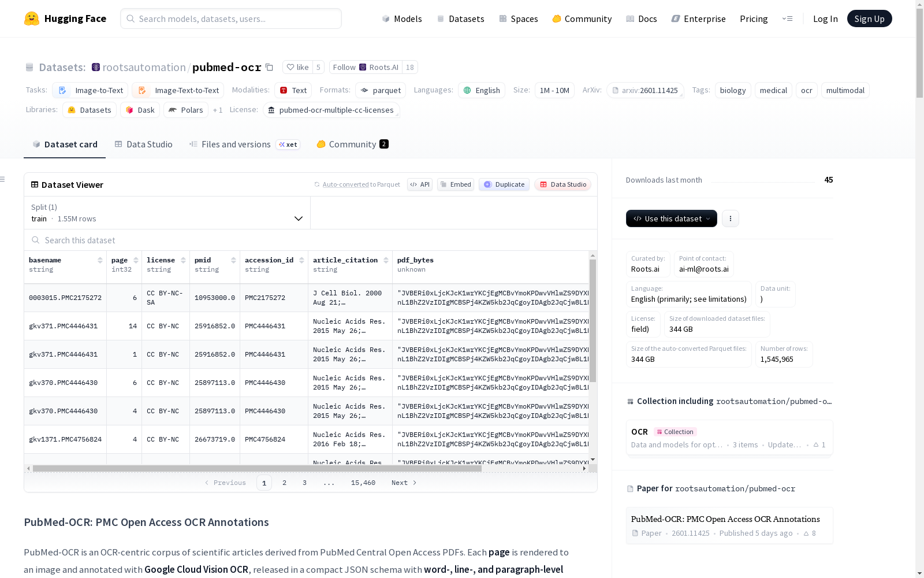Screen dimensions: 924x578
Task: Jump to last page 15,460
Action: [x=363, y=483]
